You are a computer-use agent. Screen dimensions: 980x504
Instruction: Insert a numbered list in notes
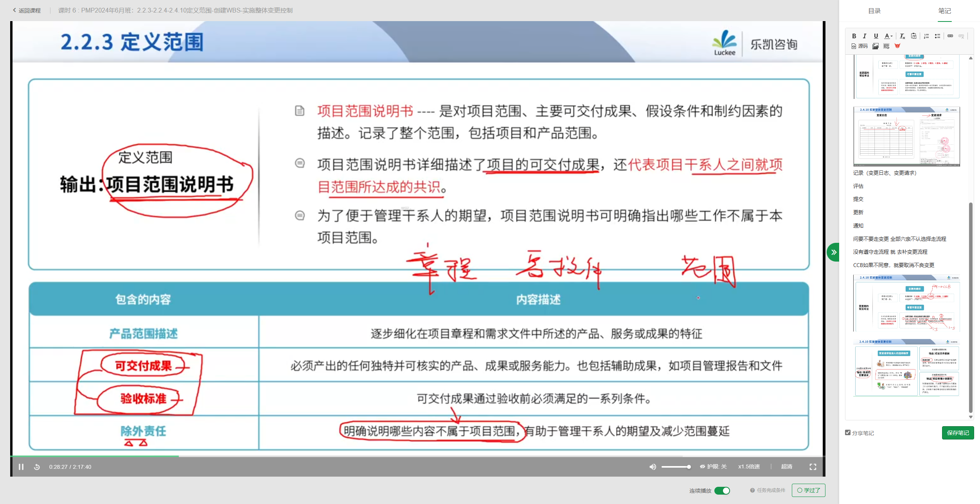[926, 36]
